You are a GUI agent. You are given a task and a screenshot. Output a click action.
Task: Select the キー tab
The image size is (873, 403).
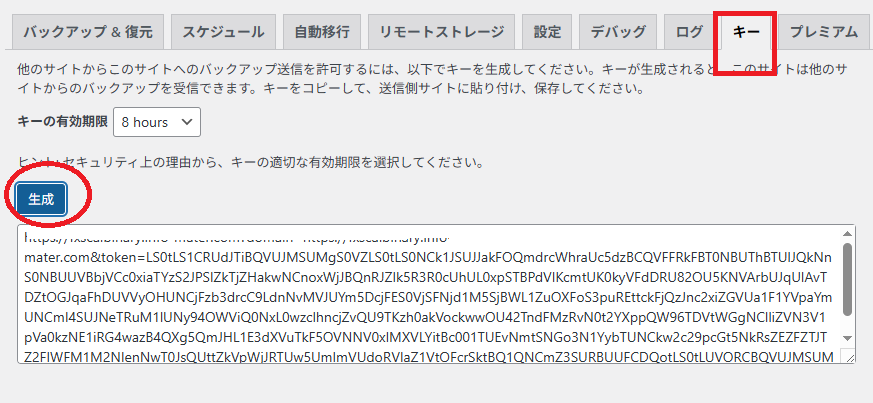click(x=746, y=32)
